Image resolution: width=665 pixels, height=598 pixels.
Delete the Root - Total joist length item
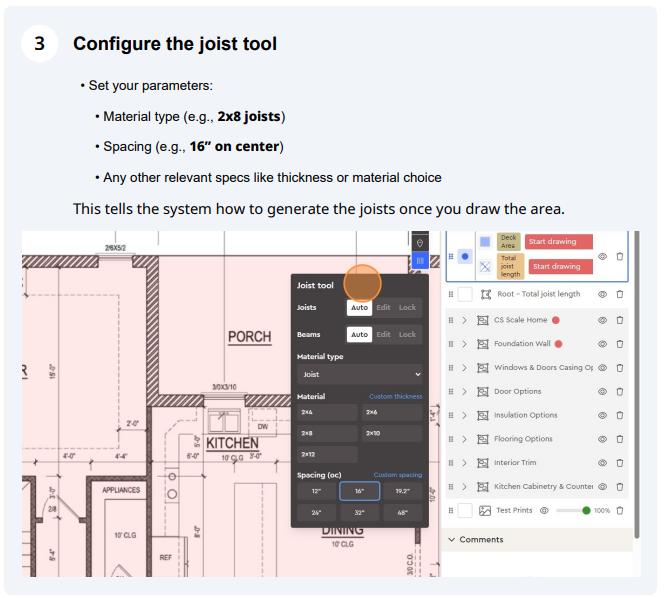tap(620, 294)
